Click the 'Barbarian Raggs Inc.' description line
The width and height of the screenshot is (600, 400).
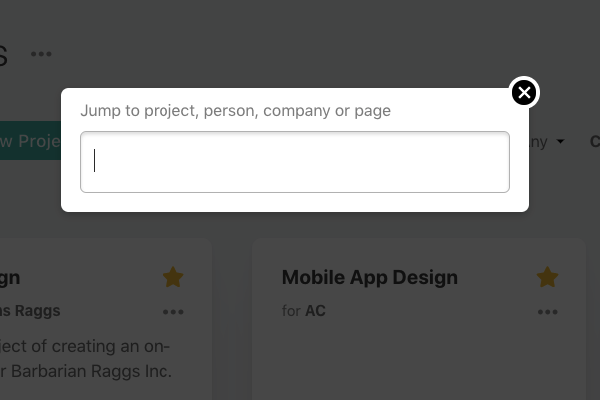tap(86, 371)
